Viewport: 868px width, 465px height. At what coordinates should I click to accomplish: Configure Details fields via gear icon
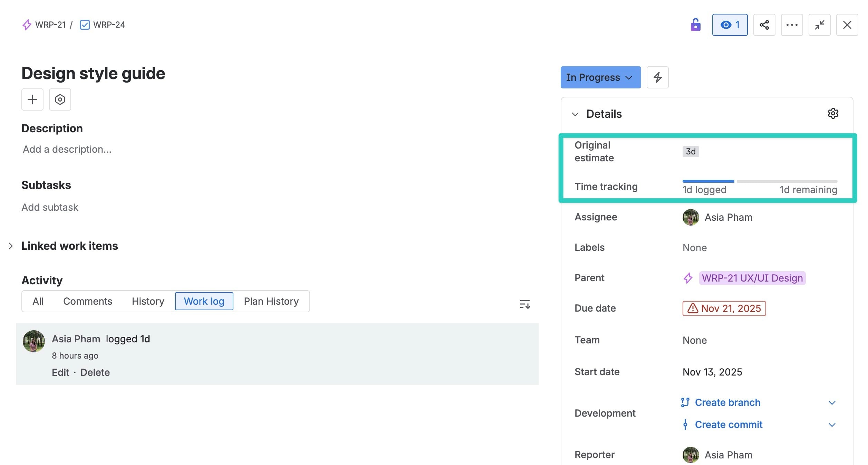833,113
